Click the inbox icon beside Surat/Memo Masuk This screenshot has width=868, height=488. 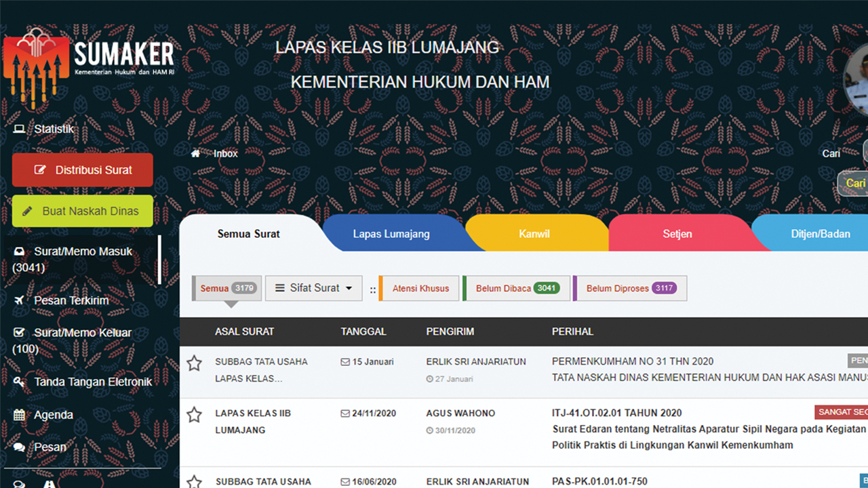pyautogui.click(x=19, y=251)
